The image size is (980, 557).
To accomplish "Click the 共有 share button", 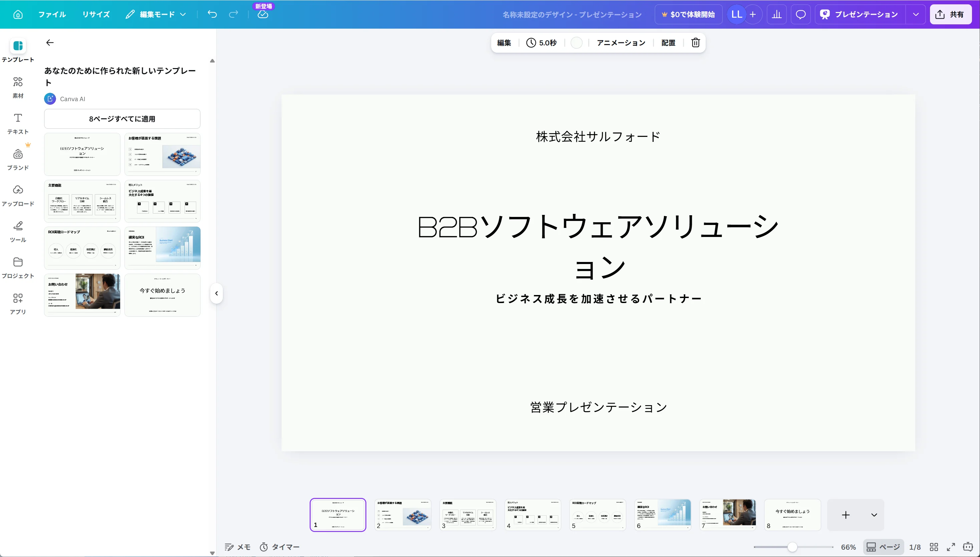I will pos(951,14).
